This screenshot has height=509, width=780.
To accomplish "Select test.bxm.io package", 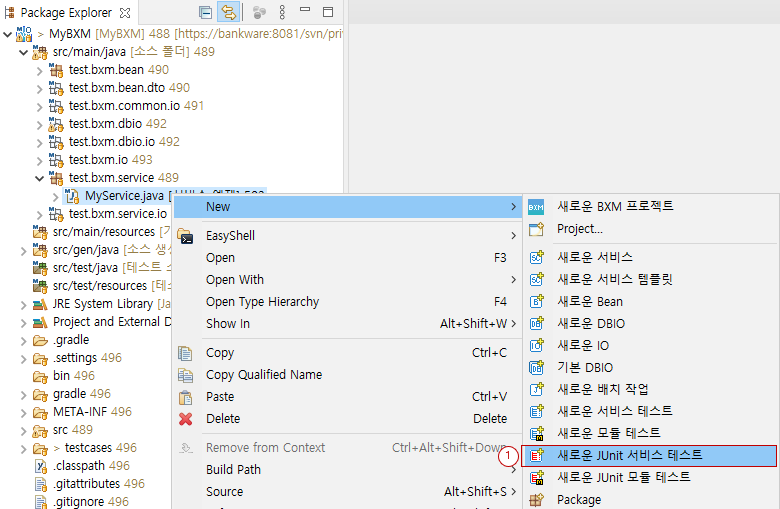I will tap(100, 160).
